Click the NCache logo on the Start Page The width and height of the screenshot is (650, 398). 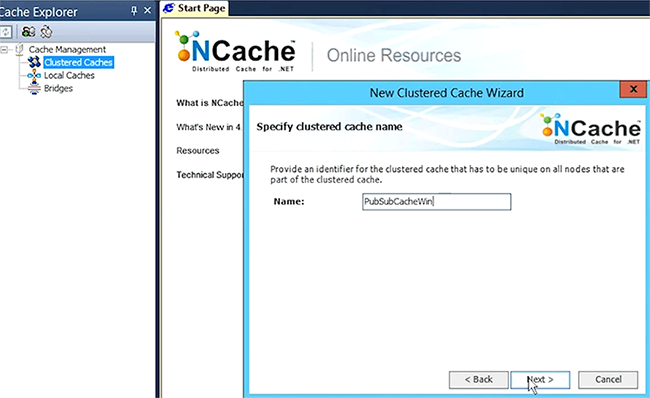click(x=235, y=52)
